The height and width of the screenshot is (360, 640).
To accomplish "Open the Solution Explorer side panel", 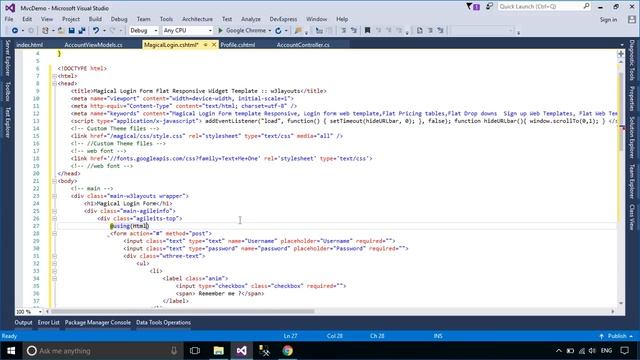I will click(x=632, y=137).
